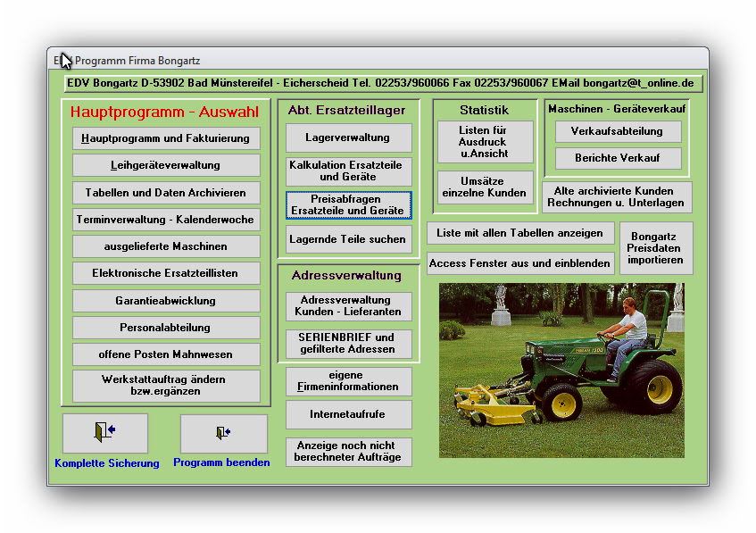
Task: Open Internetaufrufe button
Action: [x=348, y=415]
